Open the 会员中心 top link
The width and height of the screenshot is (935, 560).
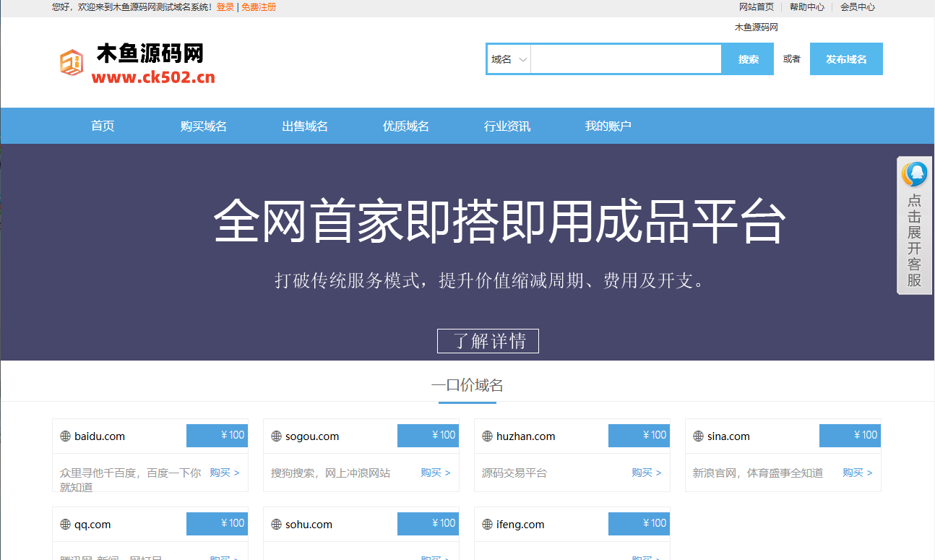(x=858, y=7)
